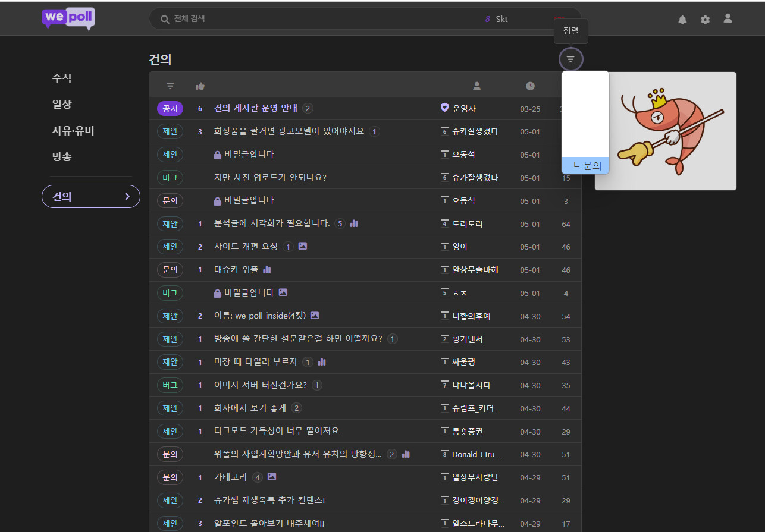Open the 정렬 sort dropdown button

[571, 59]
